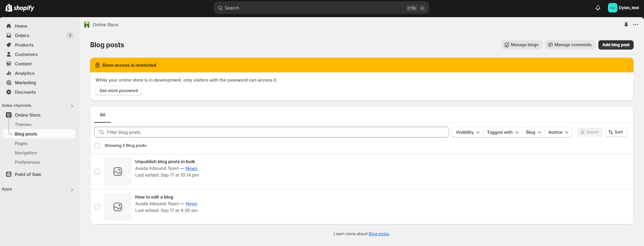
Task: Open the Visibility filter dropdown
Action: pos(467,132)
